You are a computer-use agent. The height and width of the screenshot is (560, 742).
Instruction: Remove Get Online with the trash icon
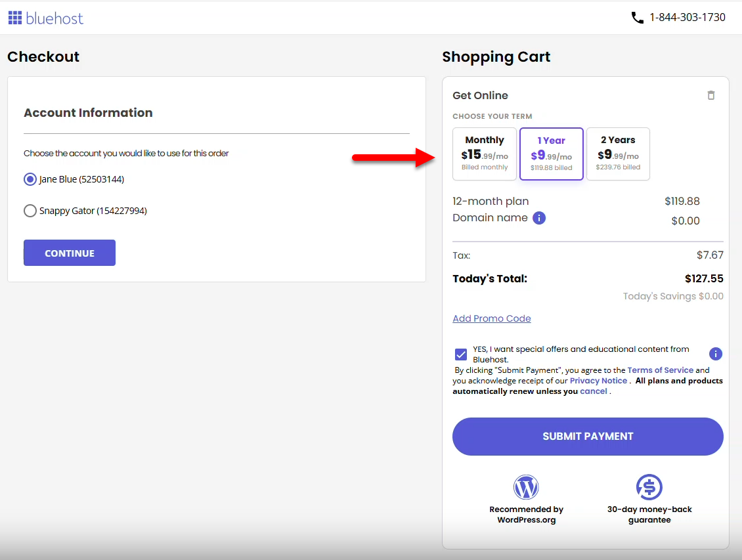[x=710, y=95]
